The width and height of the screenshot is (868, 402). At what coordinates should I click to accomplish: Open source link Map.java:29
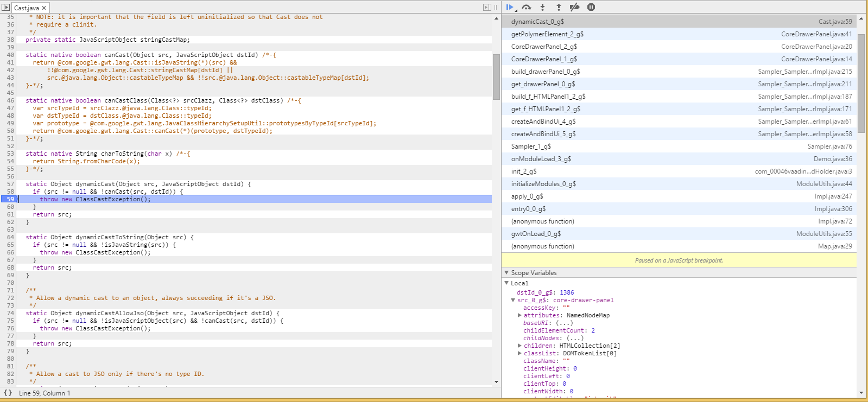click(835, 246)
